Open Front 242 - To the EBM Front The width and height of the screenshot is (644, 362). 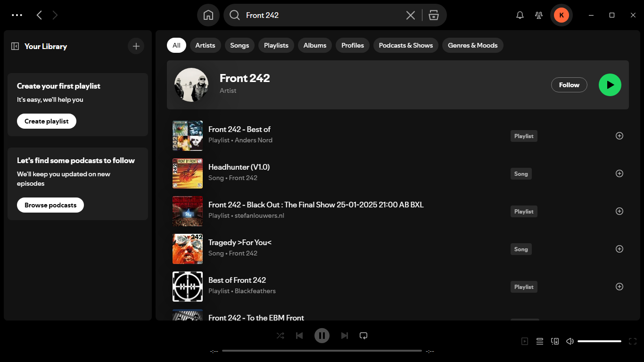(256, 318)
